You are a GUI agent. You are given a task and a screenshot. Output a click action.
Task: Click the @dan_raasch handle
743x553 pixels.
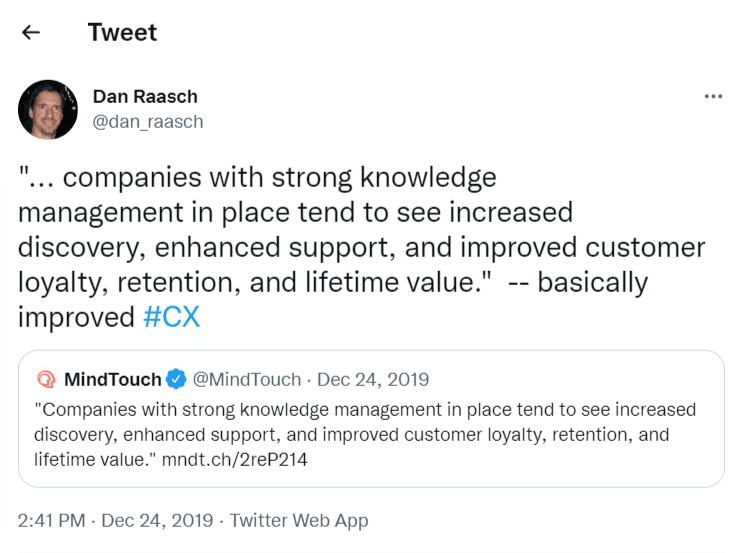[147, 122]
